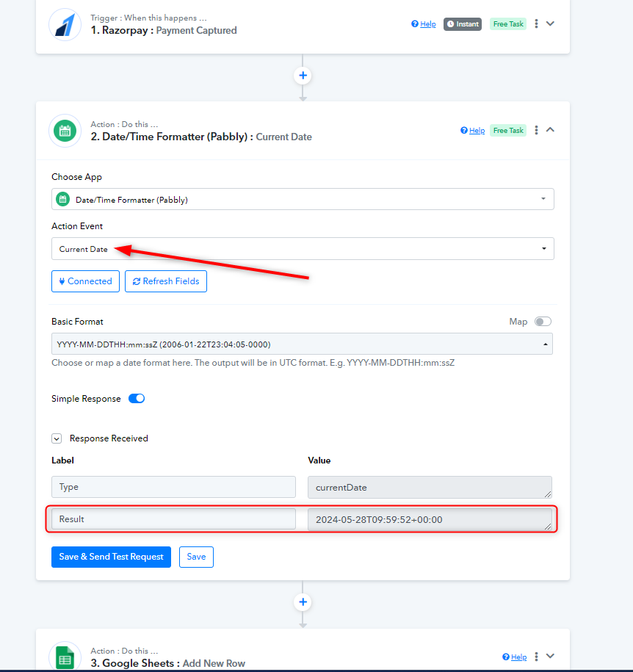Add a step after the Razorpay trigger
Image resolution: width=633 pixels, height=672 pixels.
pos(303,76)
